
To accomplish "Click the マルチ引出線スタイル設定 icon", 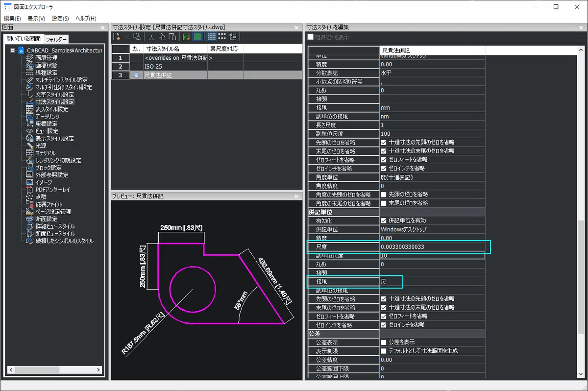I will [29, 87].
